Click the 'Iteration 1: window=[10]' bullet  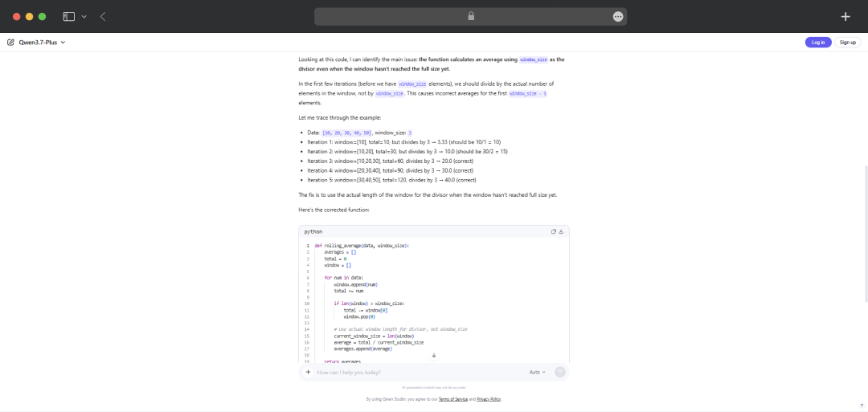click(404, 142)
